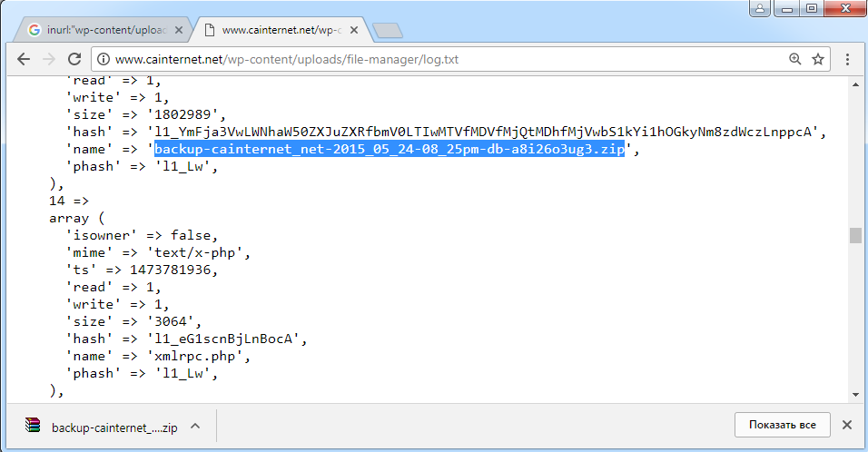Close the inurl wp-content Google tab
The image size is (868, 452).
tap(179, 31)
